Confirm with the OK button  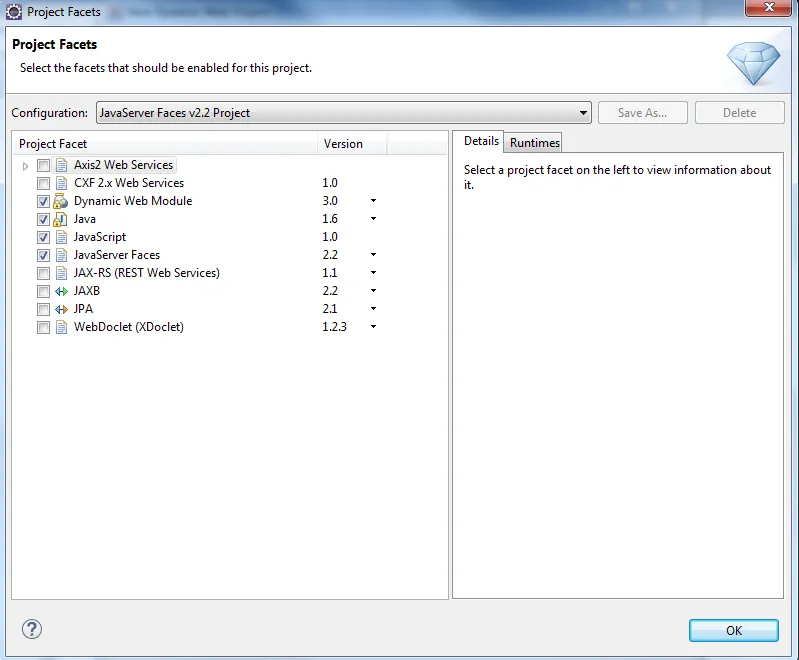click(x=734, y=630)
